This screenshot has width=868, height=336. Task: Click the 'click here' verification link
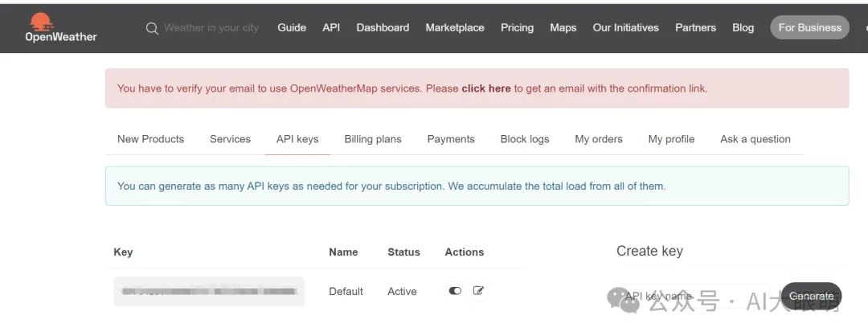486,88
